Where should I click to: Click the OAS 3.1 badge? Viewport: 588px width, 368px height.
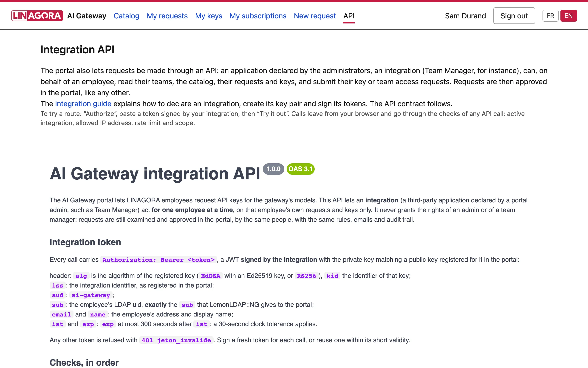300,169
